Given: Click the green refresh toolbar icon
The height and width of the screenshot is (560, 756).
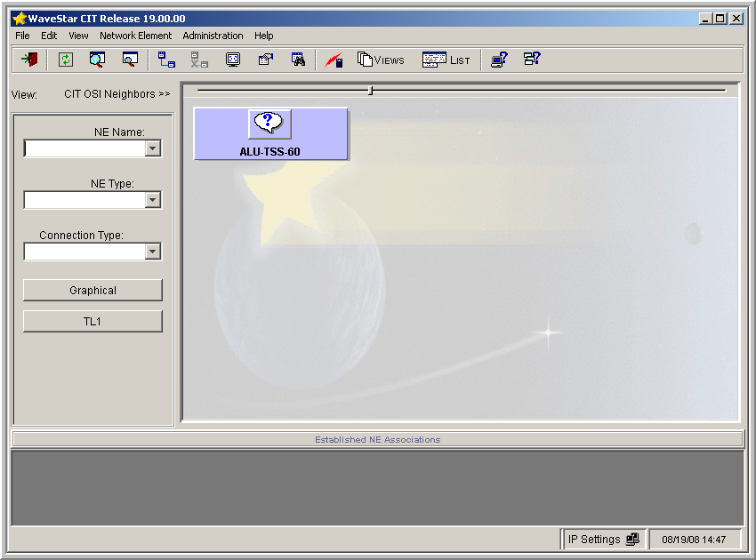Looking at the screenshot, I should (66, 60).
